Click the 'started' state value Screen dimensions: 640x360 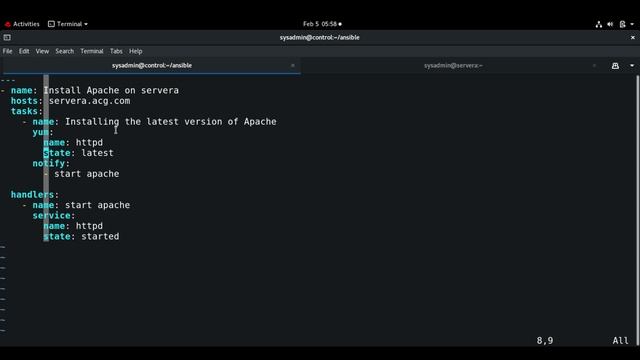pyautogui.click(x=100, y=236)
